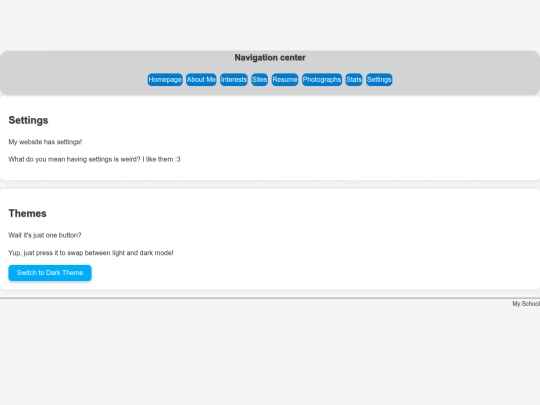Open the Homepage nav link
This screenshot has height=405, width=540.
click(x=165, y=80)
